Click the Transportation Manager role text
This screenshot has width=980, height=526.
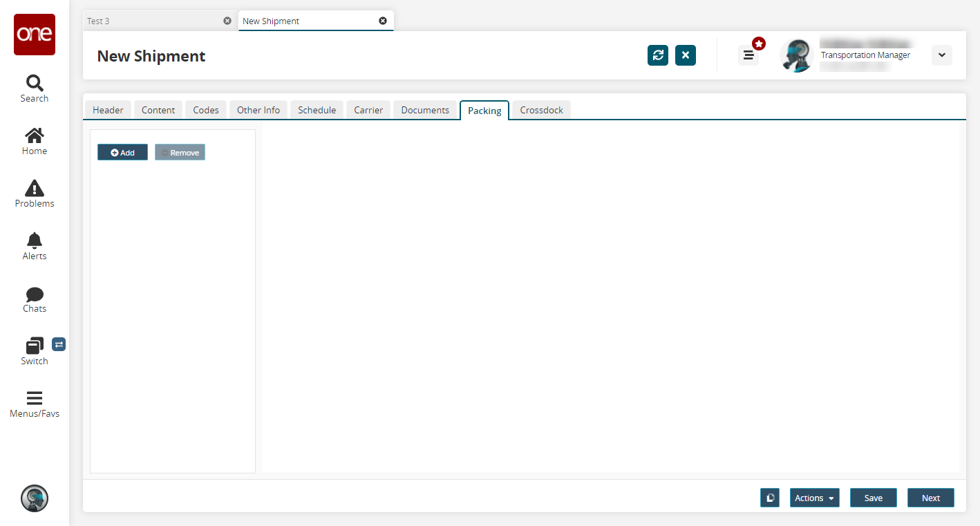point(865,55)
